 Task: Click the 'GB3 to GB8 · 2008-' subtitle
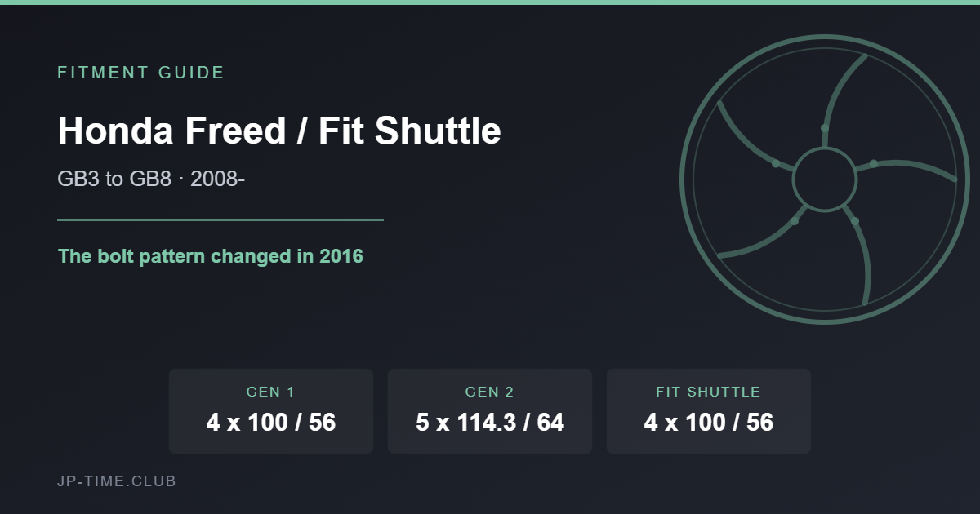pyautogui.click(x=151, y=179)
